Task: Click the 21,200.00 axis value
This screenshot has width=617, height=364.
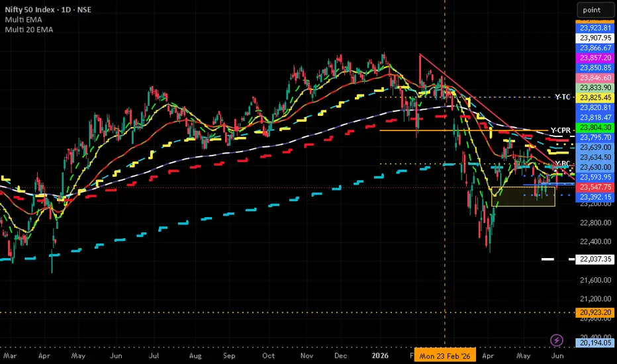Action: tap(596, 299)
